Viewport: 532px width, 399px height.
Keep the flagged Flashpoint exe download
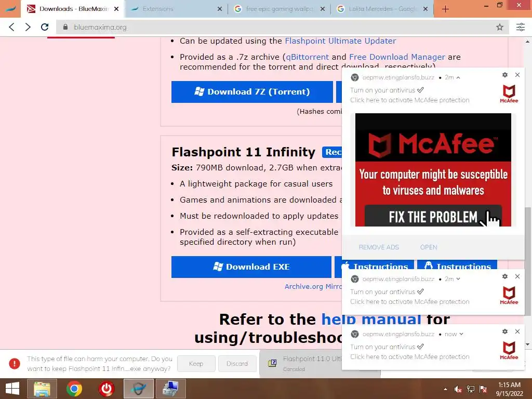click(x=196, y=364)
